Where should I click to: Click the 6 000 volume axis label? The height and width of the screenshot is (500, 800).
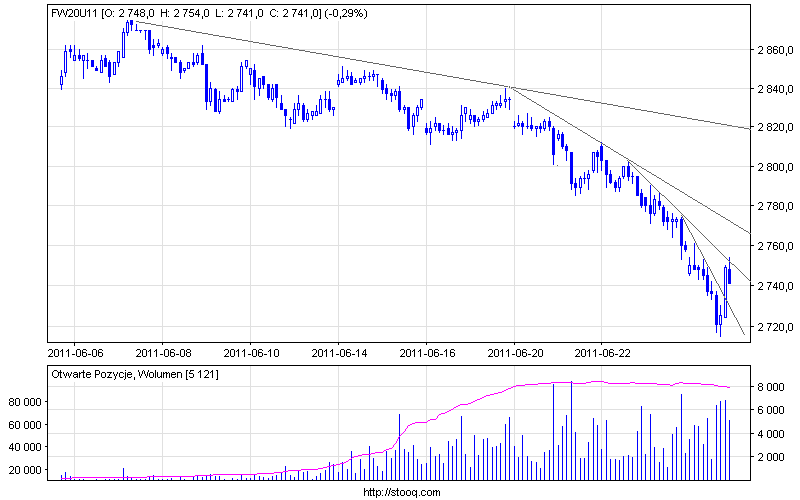click(x=771, y=410)
